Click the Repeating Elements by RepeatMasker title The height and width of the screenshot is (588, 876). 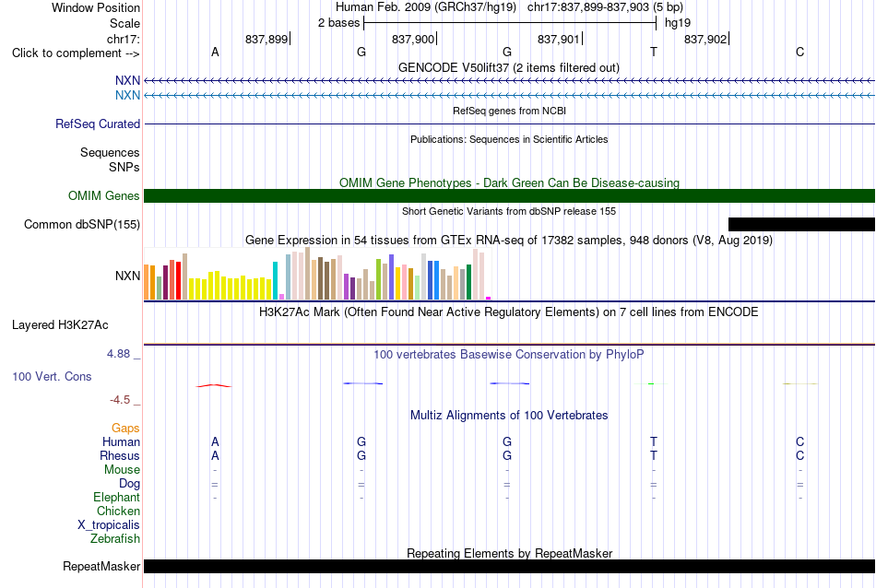click(509, 553)
